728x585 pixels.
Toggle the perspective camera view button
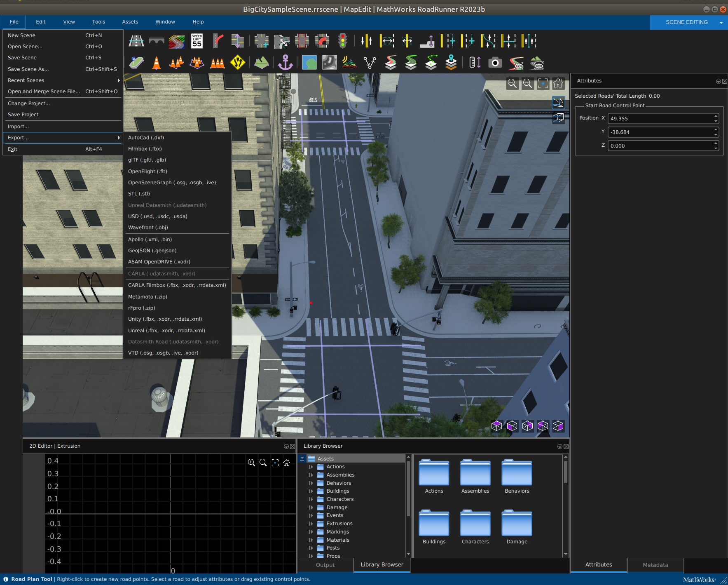coord(558,102)
